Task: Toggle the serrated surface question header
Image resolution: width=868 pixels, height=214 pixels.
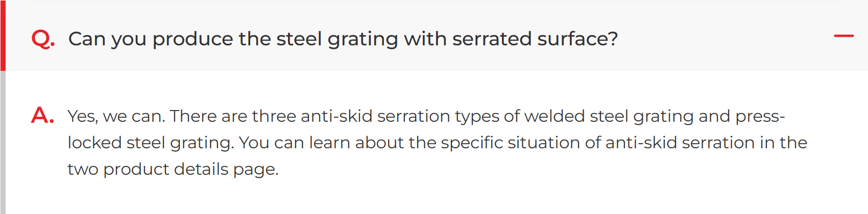Action: pos(434,35)
